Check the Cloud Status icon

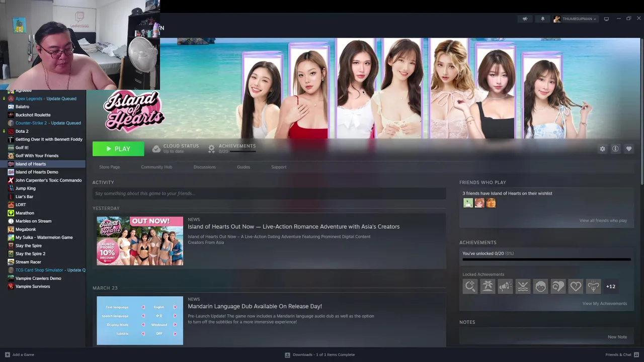pos(156,149)
